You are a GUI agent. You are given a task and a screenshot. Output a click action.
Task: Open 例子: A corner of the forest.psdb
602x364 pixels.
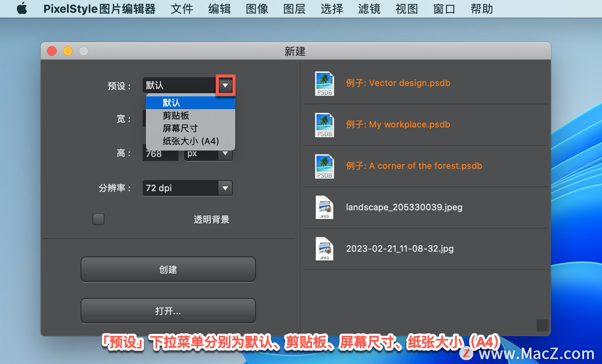coord(414,166)
